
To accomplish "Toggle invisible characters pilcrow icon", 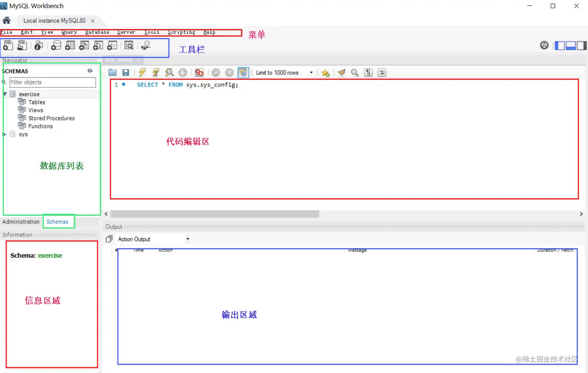I will tap(368, 72).
